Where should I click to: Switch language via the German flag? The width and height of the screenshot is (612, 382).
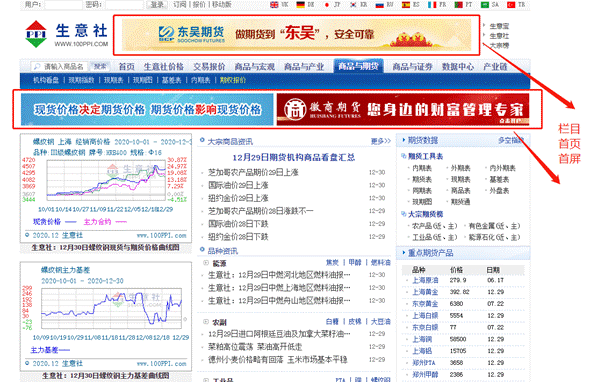[x=300, y=5]
